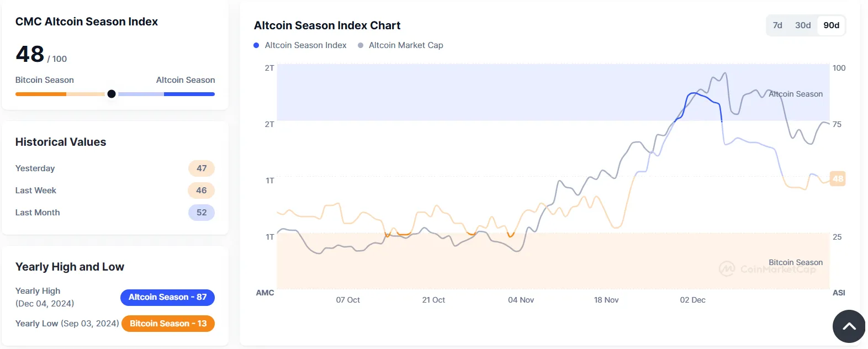Click the Altcoin Market Cap legend label
The width and height of the screenshot is (868, 349).
406,45
